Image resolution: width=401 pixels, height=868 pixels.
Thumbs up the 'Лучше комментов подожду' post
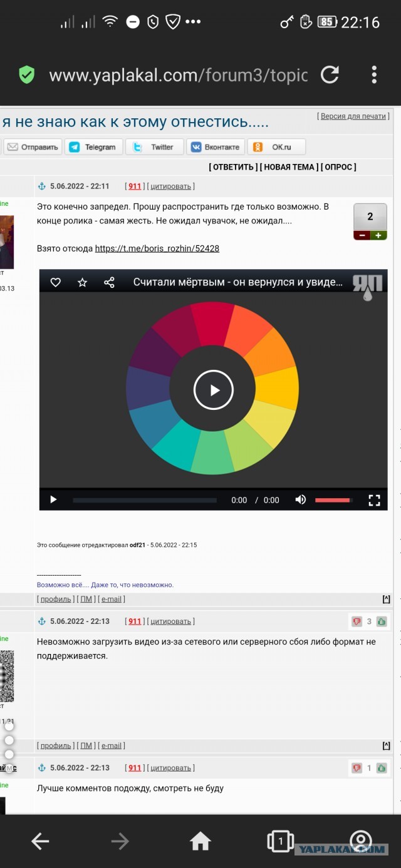coord(382,768)
